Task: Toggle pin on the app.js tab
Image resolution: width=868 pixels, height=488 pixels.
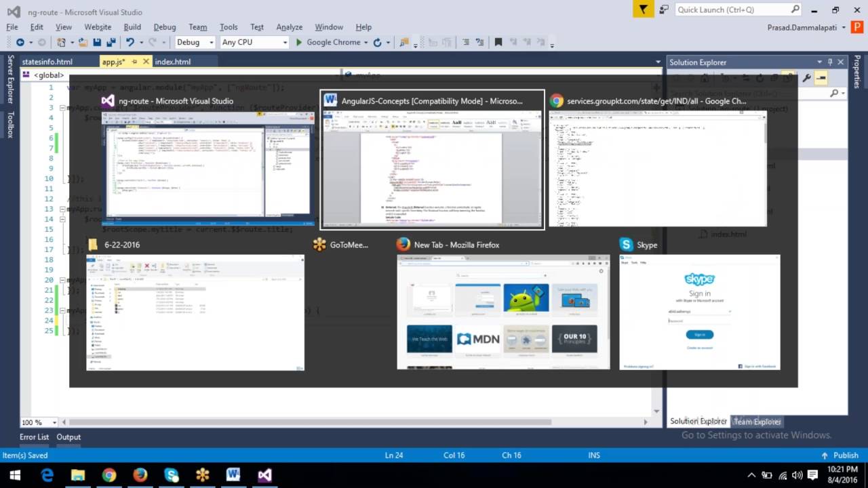Action: [134, 62]
